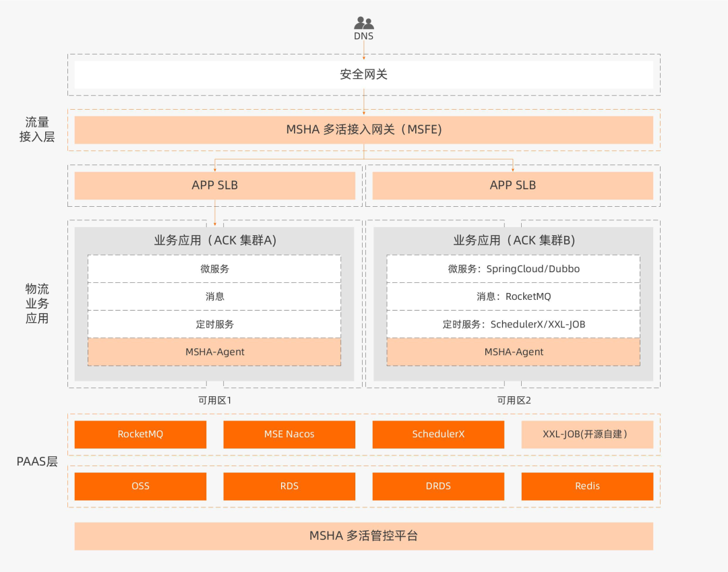728x572 pixels.
Task: Select the DRDS block
Action: pos(438,486)
